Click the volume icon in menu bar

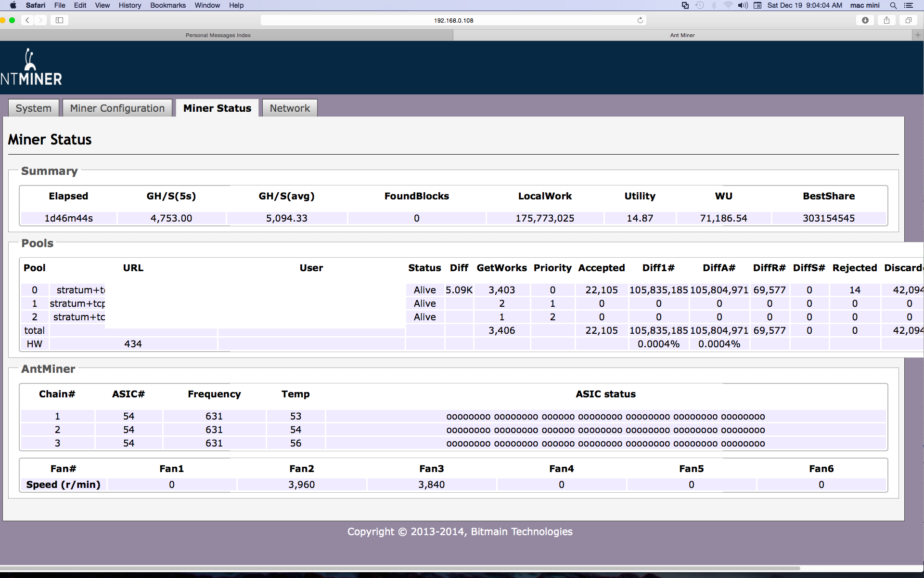743,5
